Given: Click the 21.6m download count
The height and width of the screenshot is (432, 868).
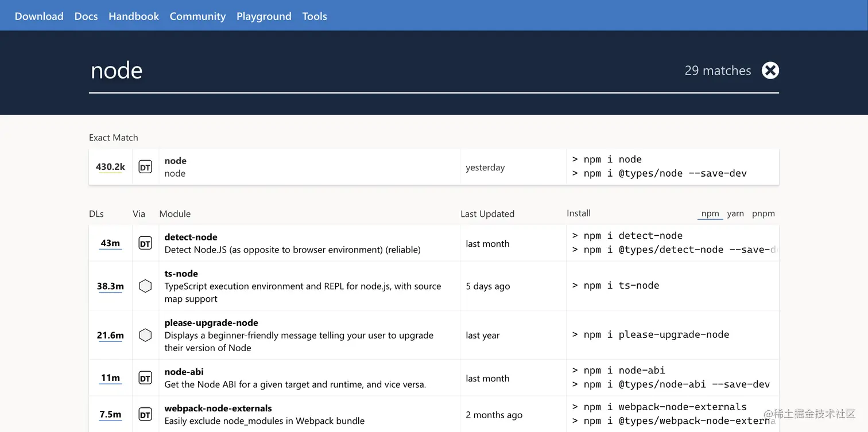Looking at the screenshot, I should (x=110, y=335).
